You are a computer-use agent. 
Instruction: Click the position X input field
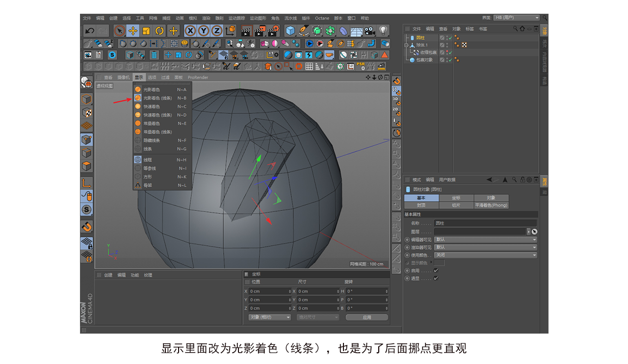[x=270, y=291]
